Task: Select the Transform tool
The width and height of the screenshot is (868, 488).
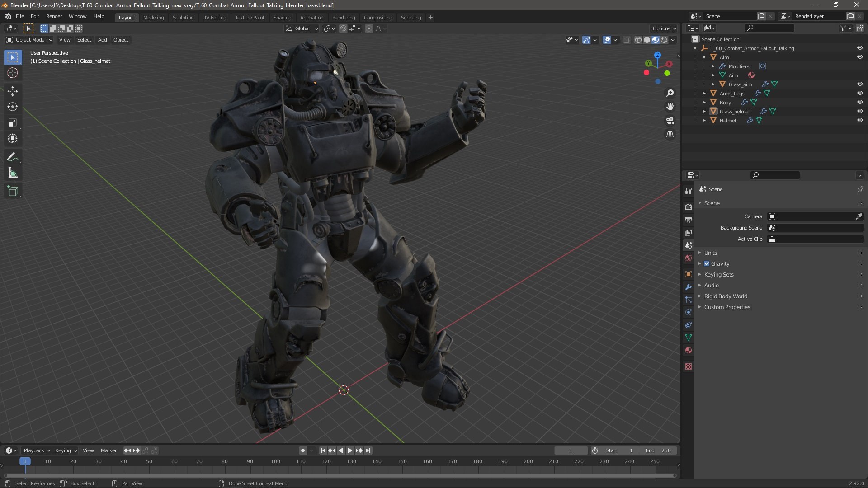Action: point(13,138)
